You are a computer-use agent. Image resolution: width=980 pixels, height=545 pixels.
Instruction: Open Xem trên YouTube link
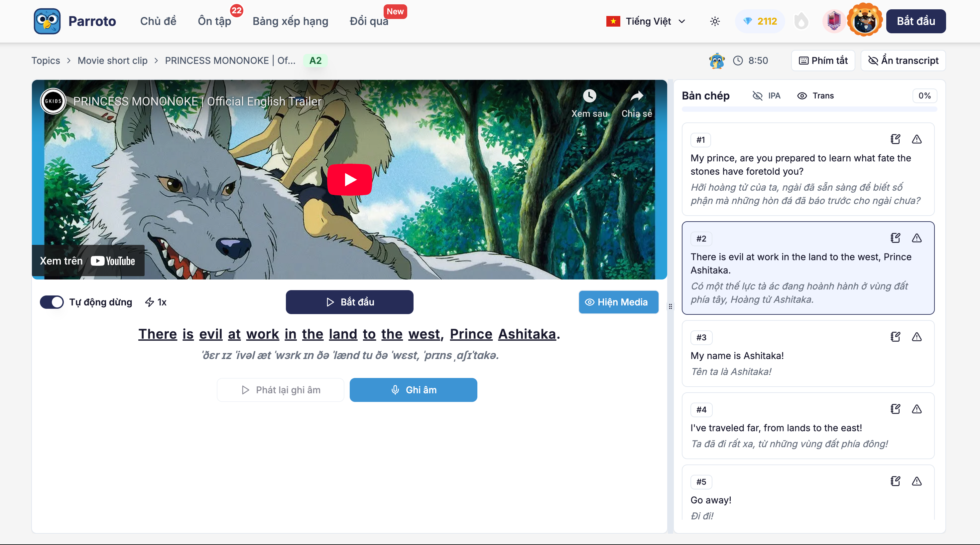coord(88,261)
